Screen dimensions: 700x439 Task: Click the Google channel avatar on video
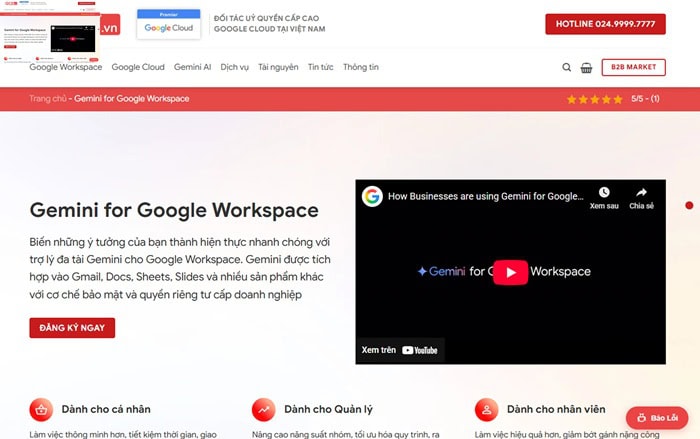pos(372,197)
